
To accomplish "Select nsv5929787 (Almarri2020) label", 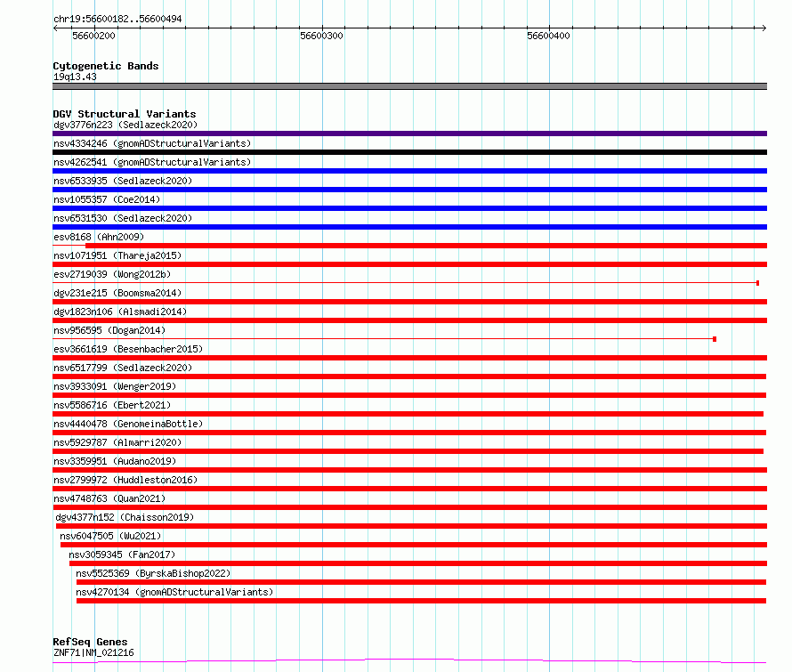I will (x=117, y=442).
